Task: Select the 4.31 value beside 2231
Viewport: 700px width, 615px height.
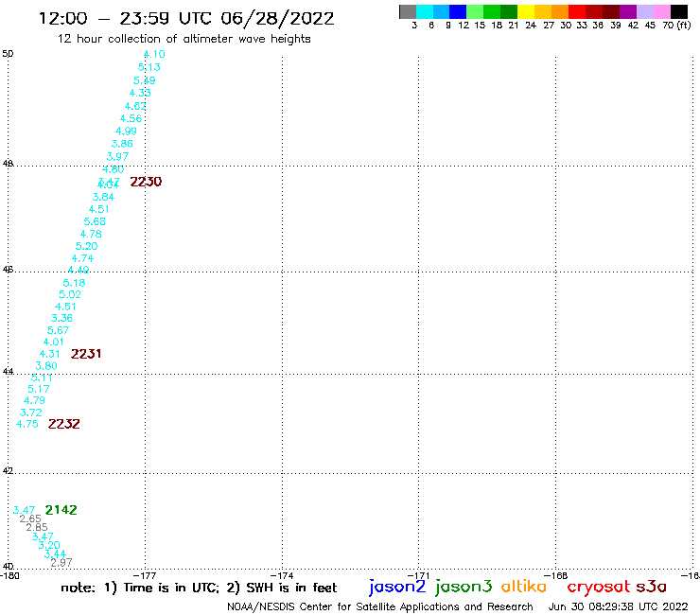Action: click(x=49, y=354)
